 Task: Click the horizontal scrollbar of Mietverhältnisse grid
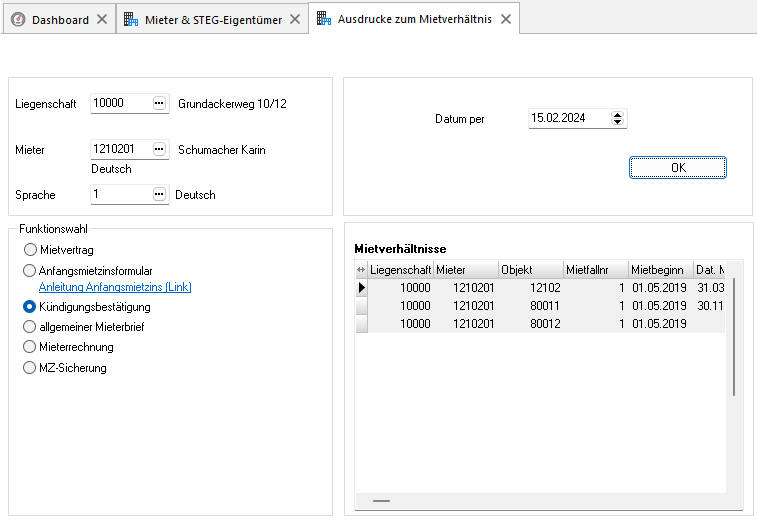tap(381, 501)
